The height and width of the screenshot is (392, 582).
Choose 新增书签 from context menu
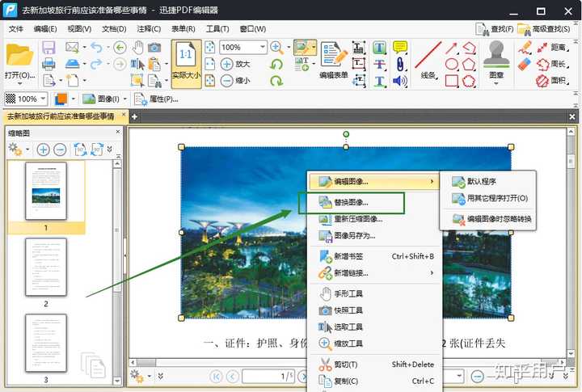tap(375, 256)
